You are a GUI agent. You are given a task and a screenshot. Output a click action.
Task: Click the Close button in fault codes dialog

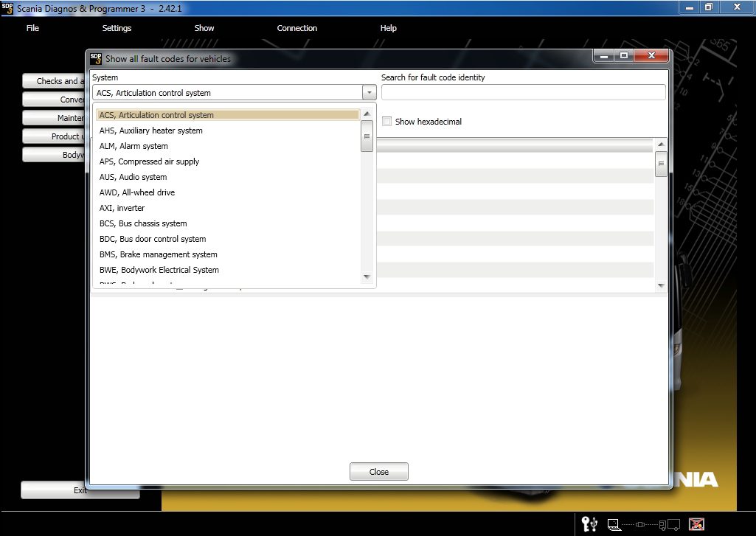pyautogui.click(x=379, y=471)
